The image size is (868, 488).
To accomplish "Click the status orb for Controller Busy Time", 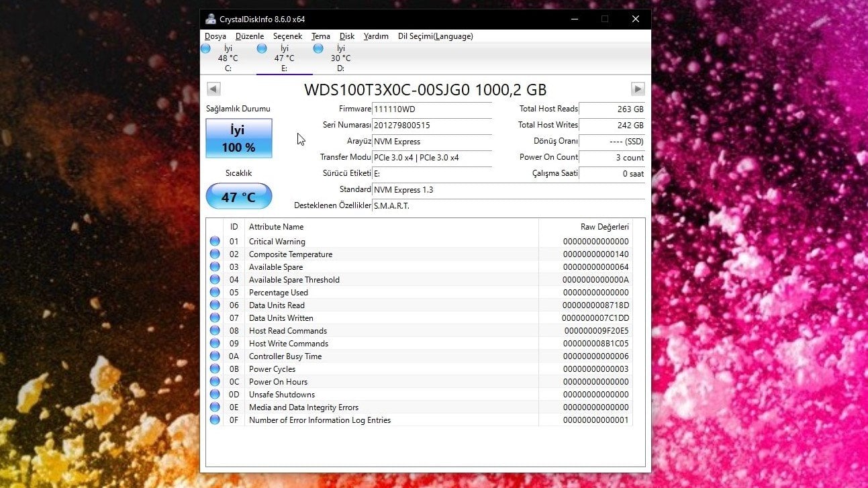I will (x=215, y=356).
